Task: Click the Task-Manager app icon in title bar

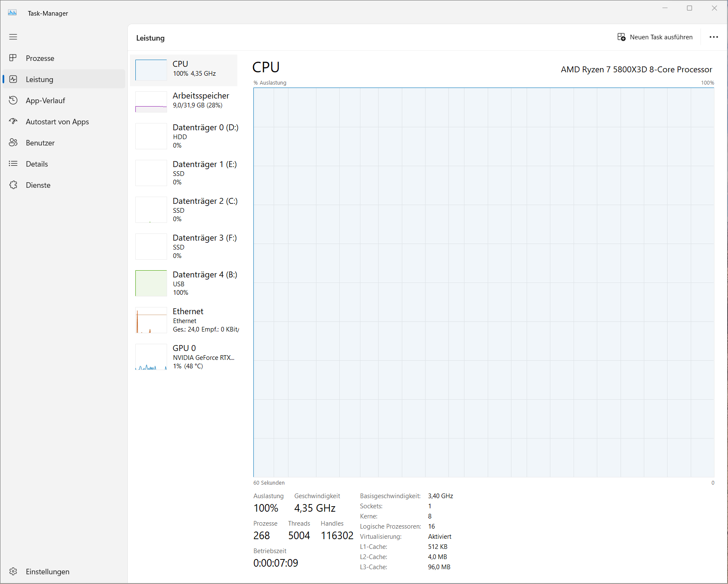Action: (x=12, y=13)
